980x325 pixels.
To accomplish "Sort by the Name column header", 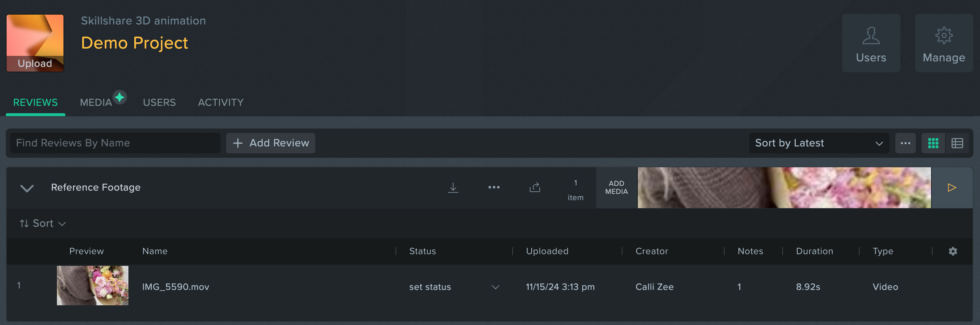I will (x=155, y=251).
